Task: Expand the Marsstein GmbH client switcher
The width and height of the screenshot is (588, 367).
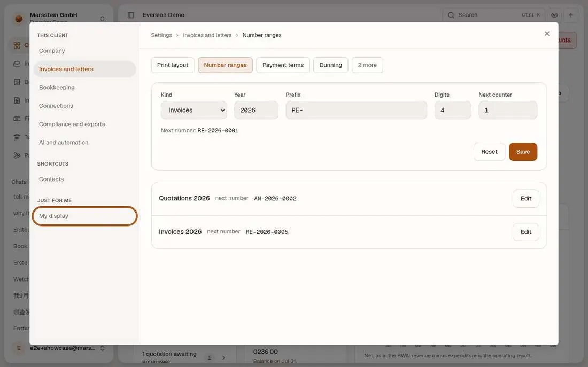Action: pos(103,18)
